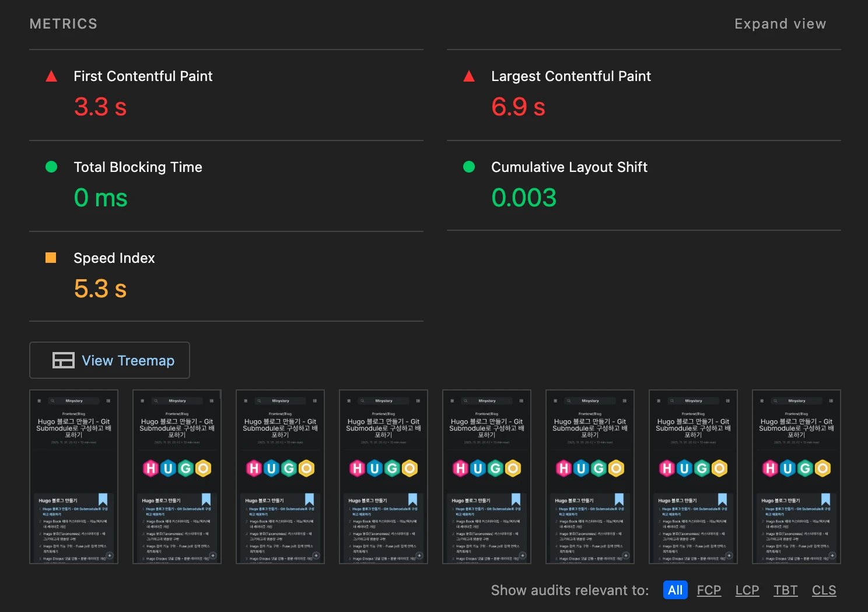Screen dimensions: 868x612
Task: Click the 3.3 s FCP value
Action: (x=100, y=107)
